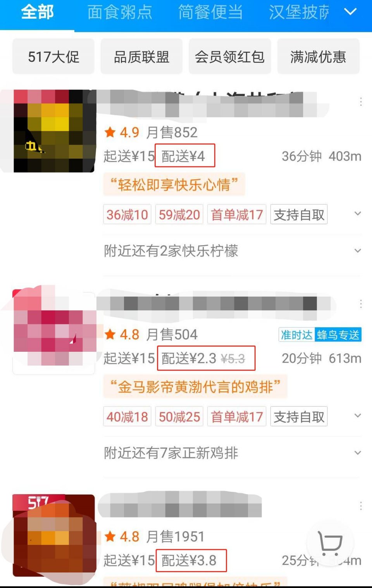Expand discounts row beside 40减18 tags
The image size is (372, 588).
click(x=358, y=416)
